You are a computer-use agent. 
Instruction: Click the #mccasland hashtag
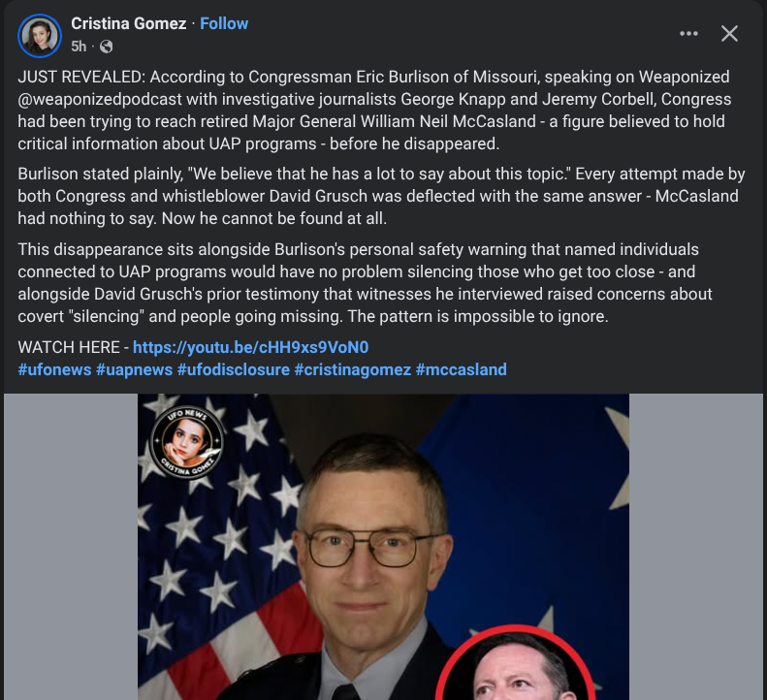pyautogui.click(x=462, y=369)
